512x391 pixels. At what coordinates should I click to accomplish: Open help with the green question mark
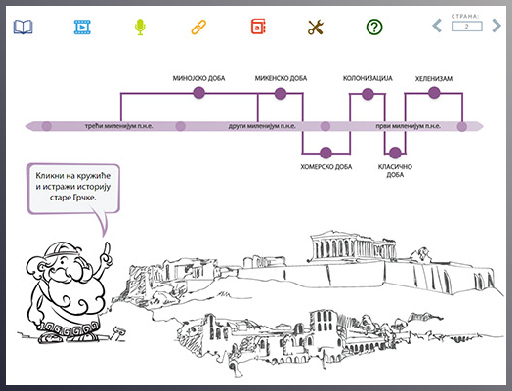pyautogui.click(x=374, y=27)
